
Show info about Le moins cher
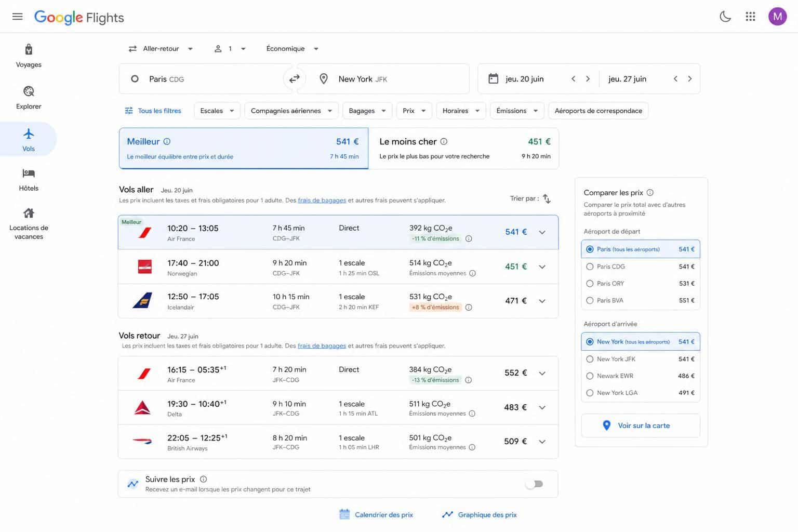(444, 141)
